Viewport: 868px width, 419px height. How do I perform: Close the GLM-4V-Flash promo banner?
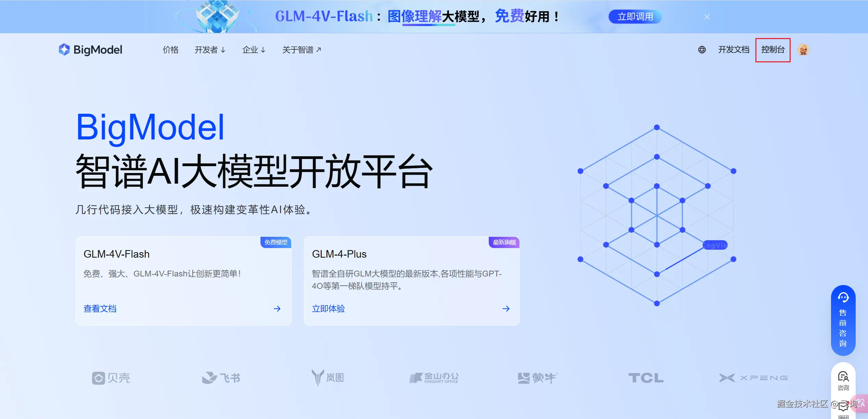click(707, 17)
